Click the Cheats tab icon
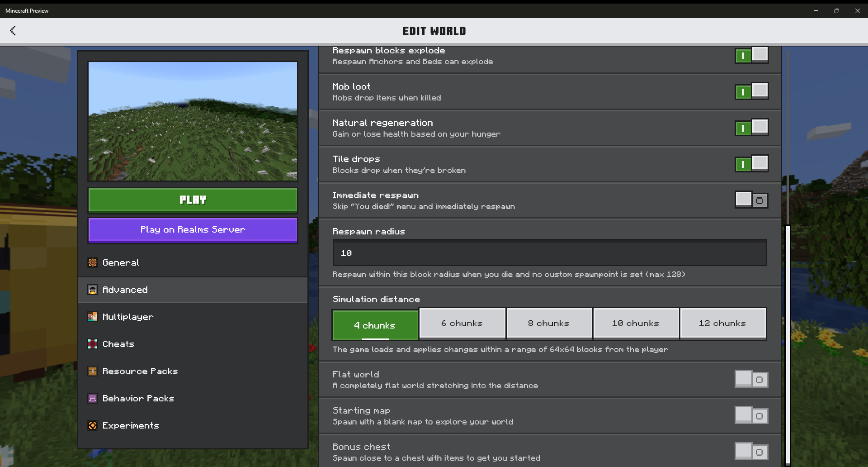The width and height of the screenshot is (868, 467). point(93,344)
